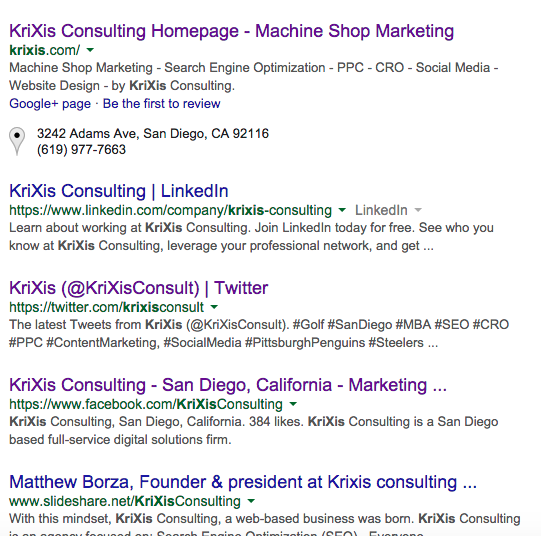Screen dimensions: 541x536
Task: Select the 3242 Adams Ave address text
Action: pos(153,134)
